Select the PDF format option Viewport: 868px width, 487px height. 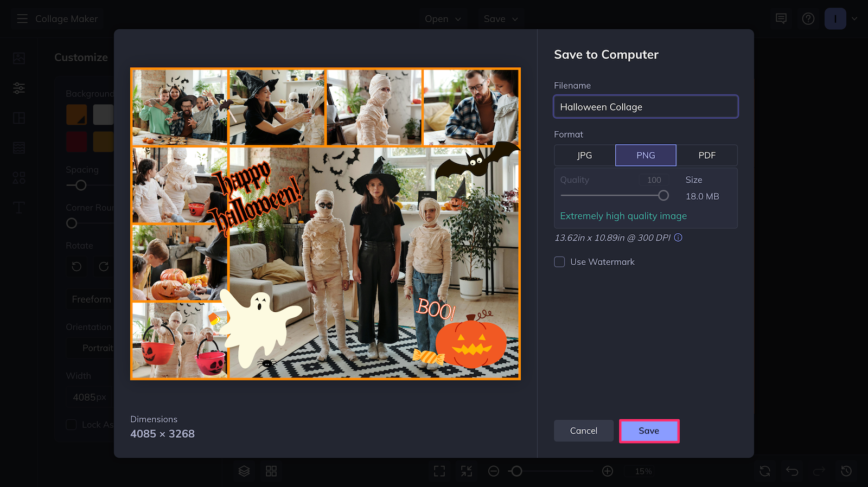click(x=707, y=155)
